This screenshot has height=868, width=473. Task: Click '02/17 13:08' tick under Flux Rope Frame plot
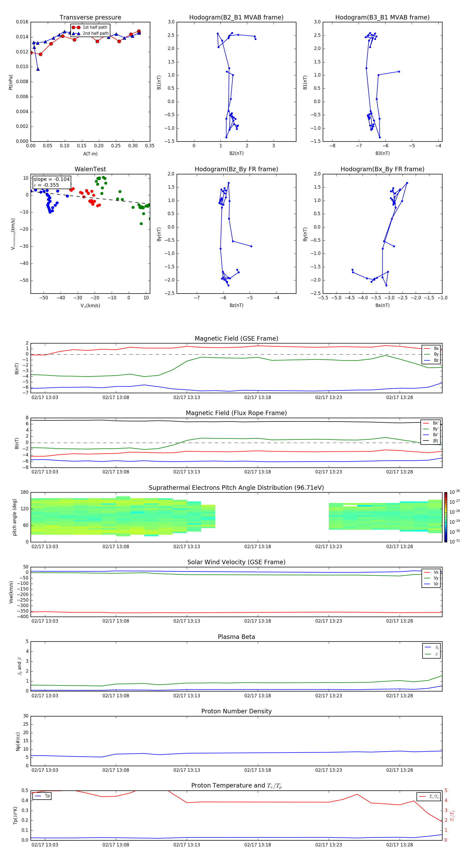(x=116, y=472)
